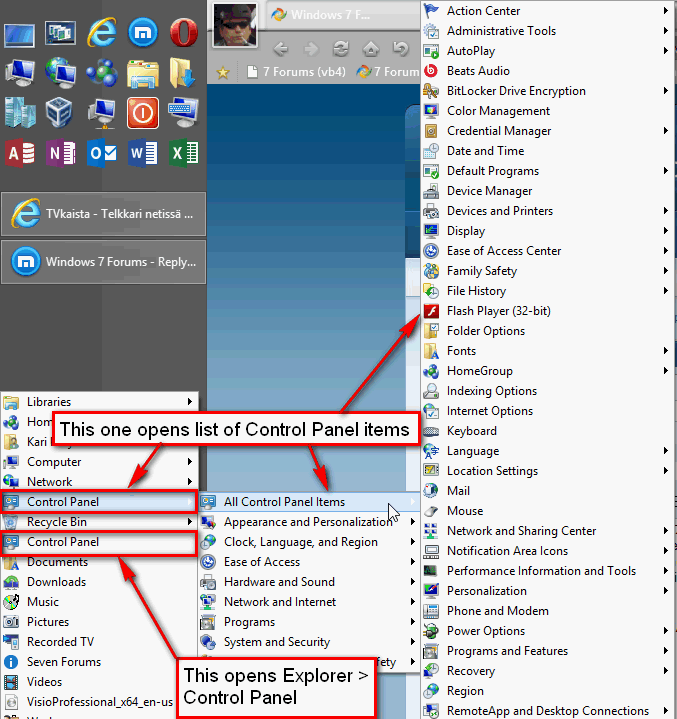Screen dimensions: 677x719
Task: Click the browser Home icon
Action: click(x=371, y=49)
